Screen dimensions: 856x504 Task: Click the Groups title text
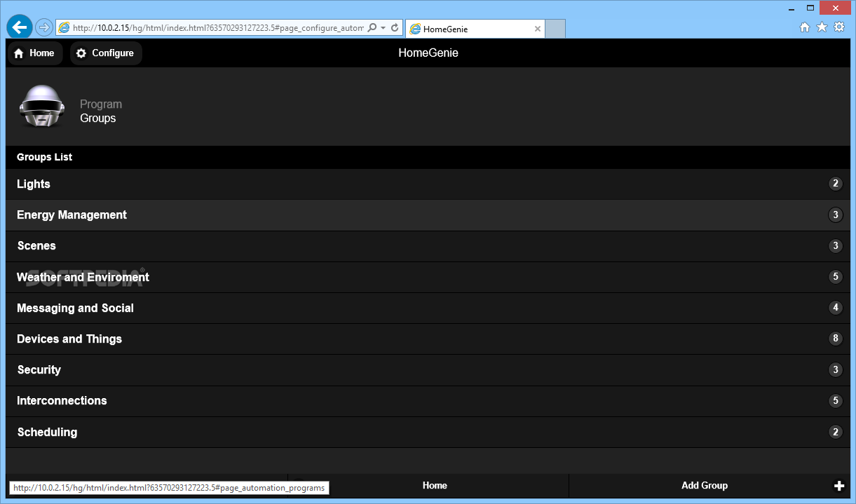click(x=98, y=118)
